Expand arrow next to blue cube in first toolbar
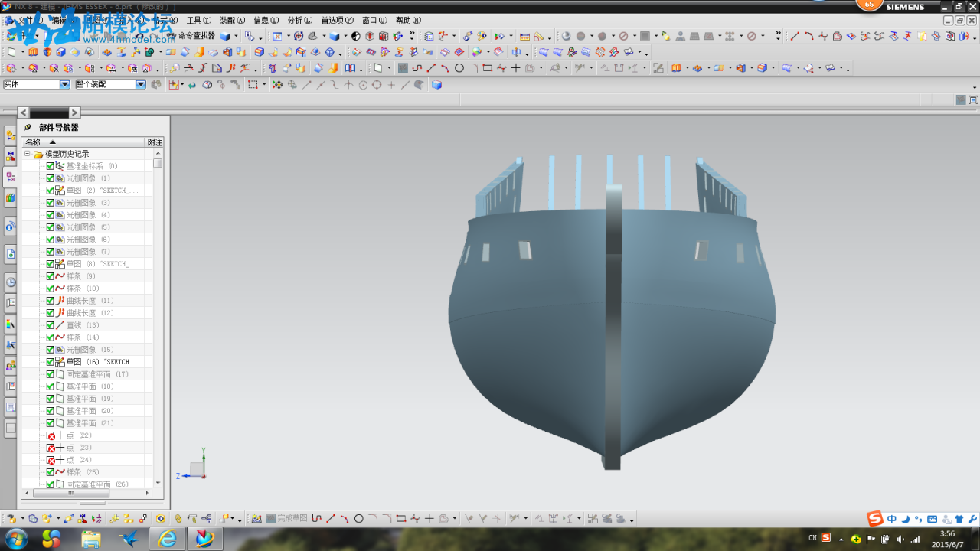Screen dimensions: 980x551 236,36
